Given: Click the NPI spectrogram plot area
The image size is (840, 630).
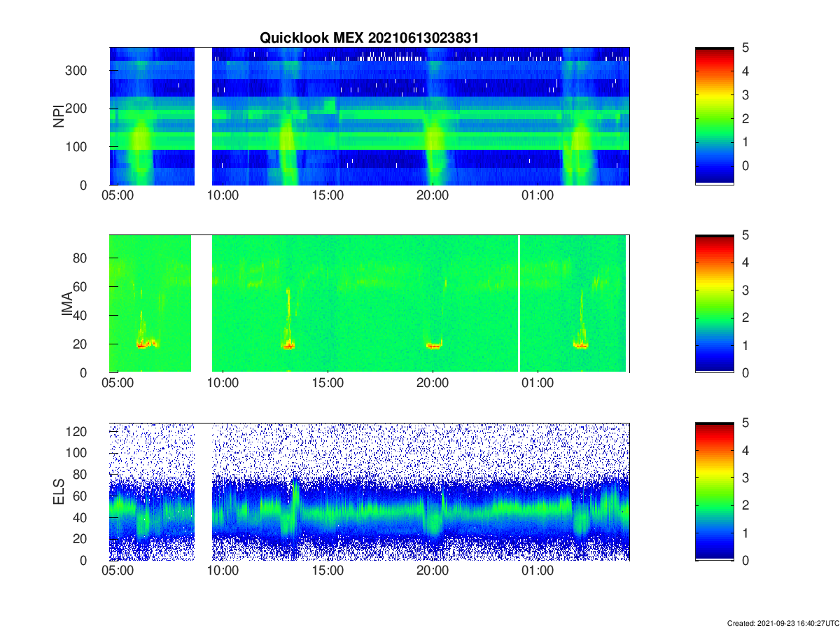Looking at the screenshot, I should click(370, 115).
